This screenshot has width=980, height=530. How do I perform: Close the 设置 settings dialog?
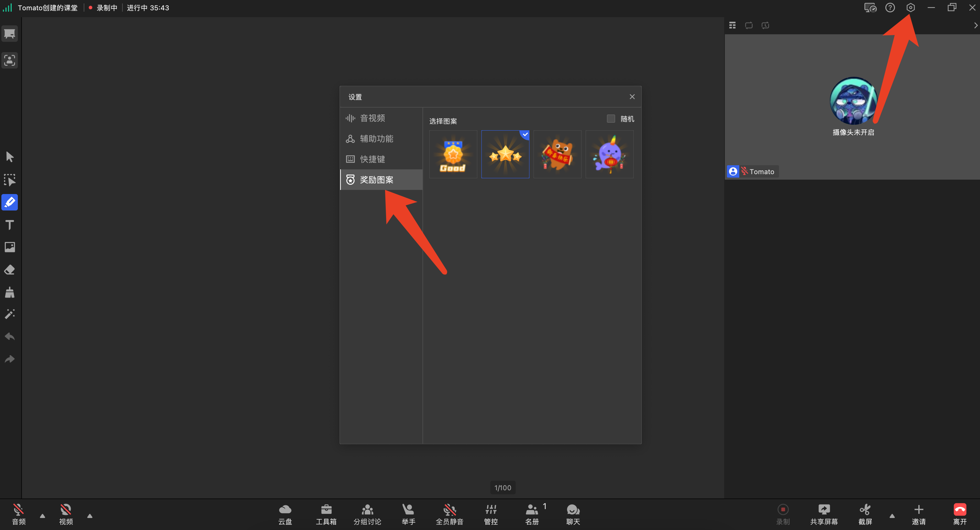coord(632,97)
